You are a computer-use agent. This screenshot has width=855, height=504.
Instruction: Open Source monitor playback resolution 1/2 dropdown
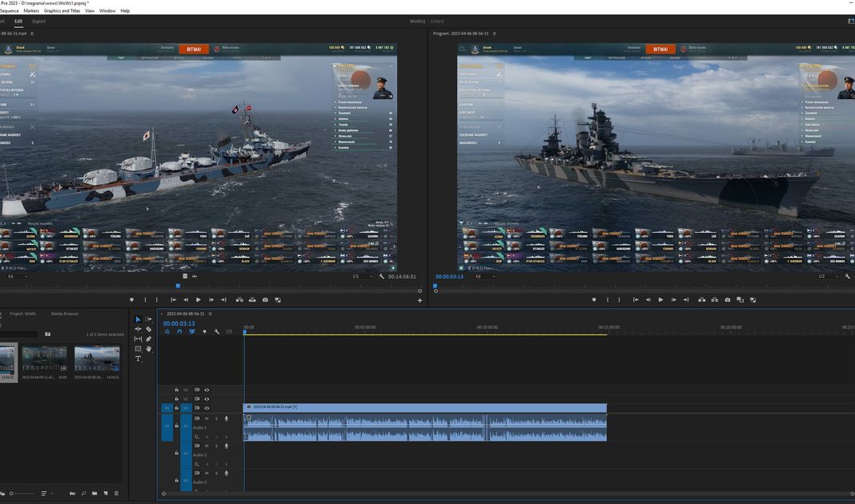pos(362,276)
